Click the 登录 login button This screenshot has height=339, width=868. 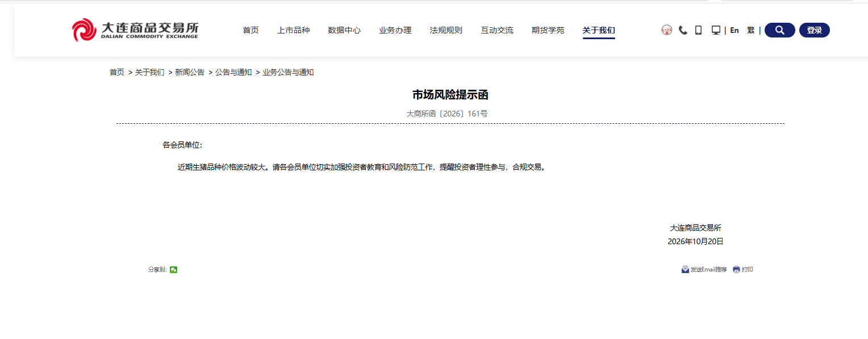(x=815, y=30)
